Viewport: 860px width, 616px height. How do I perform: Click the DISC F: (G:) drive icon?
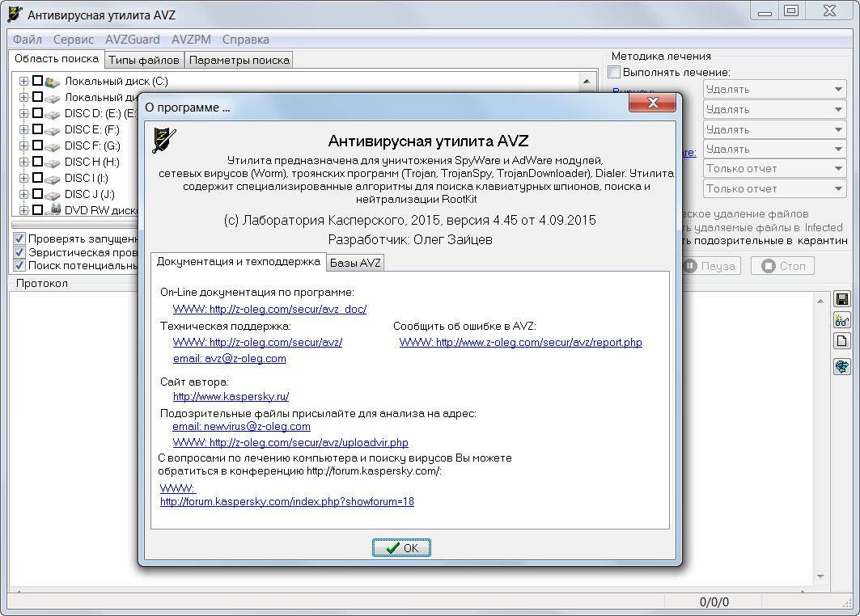pos(53,147)
